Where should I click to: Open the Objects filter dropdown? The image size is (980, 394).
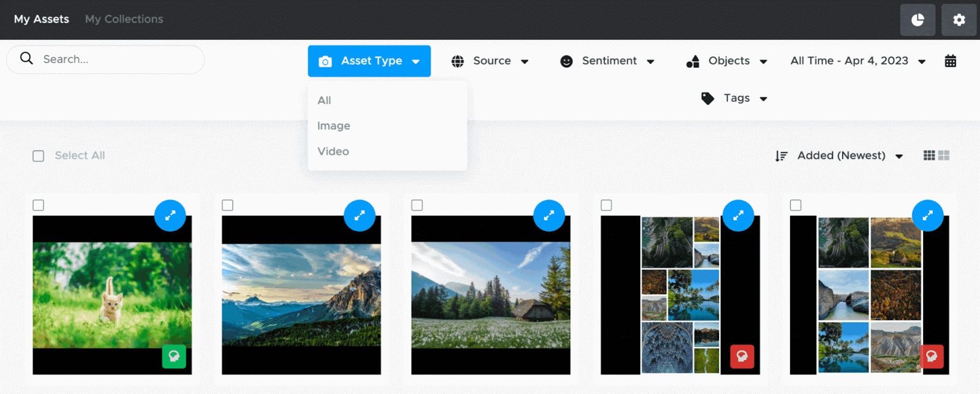coord(727,61)
